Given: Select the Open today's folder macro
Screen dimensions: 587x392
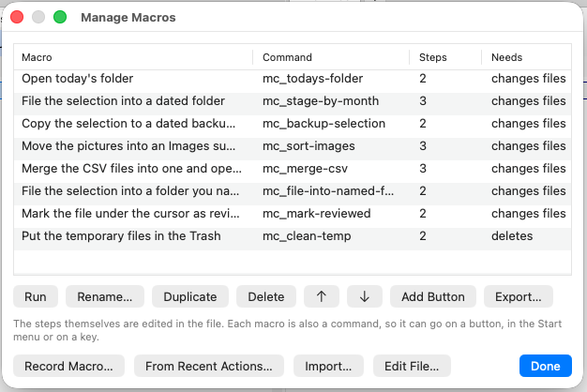Looking at the screenshot, I should (x=293, y=78).
